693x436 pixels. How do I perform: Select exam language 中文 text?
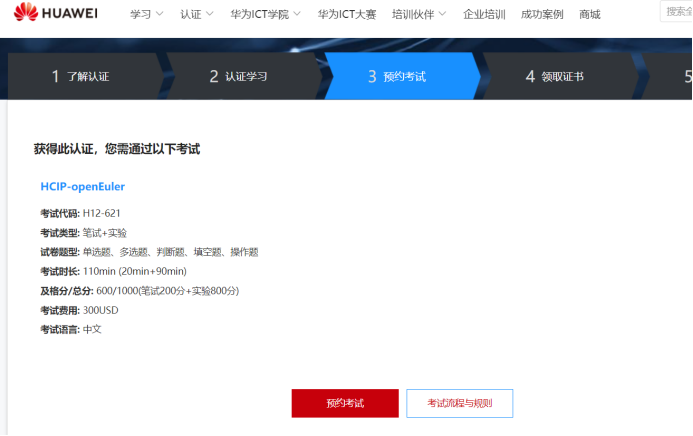92,330
